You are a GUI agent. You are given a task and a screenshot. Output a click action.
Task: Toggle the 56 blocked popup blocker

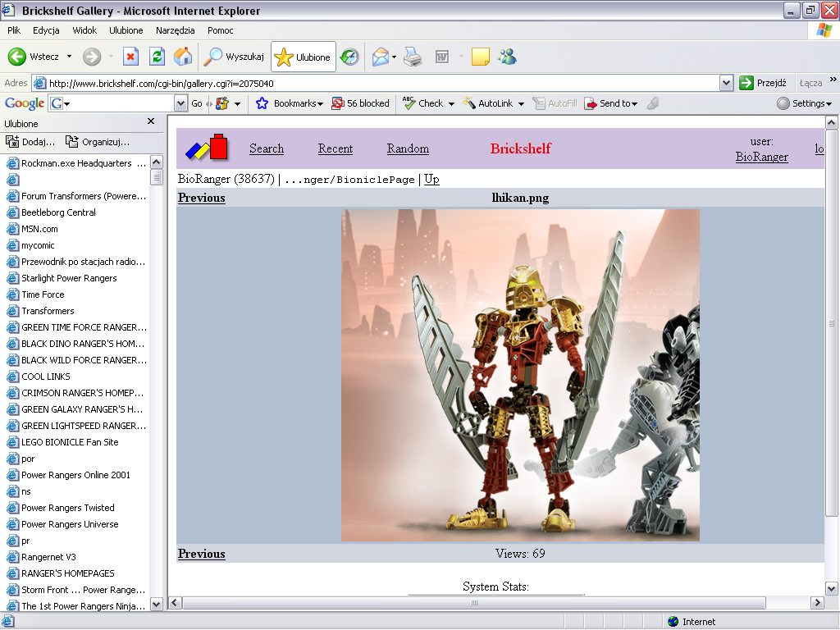pyautogui.click(x=360, y=103)
